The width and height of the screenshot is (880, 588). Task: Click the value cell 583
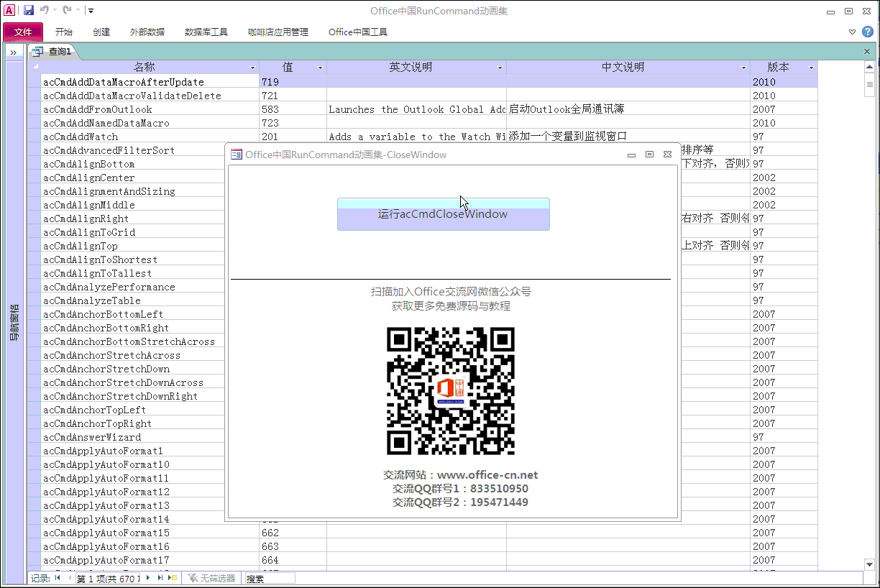click(293, 109)
